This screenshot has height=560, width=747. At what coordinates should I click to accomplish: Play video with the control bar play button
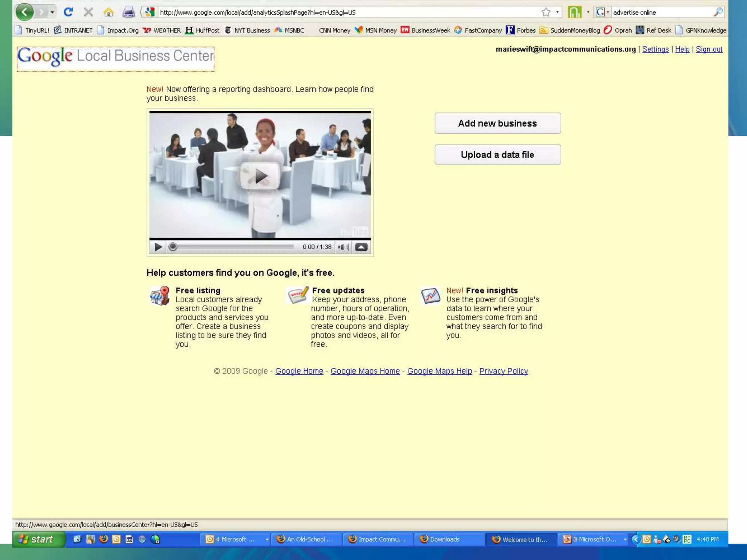158,247
